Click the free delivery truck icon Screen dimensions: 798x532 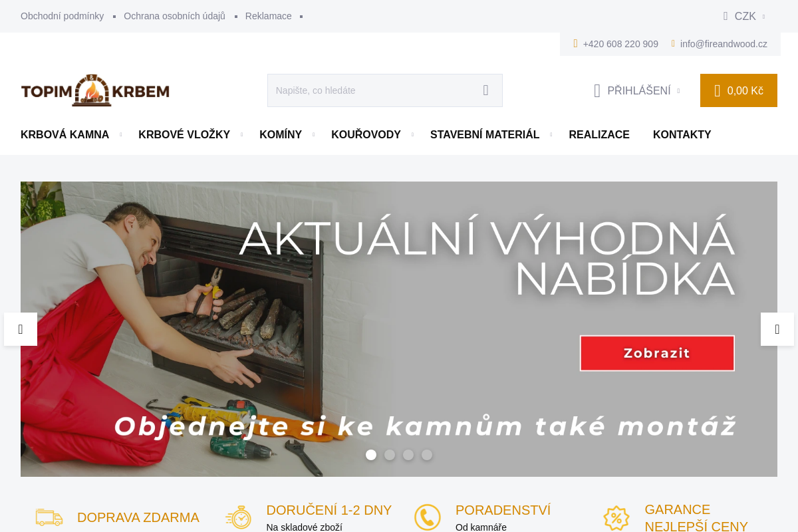49,517
